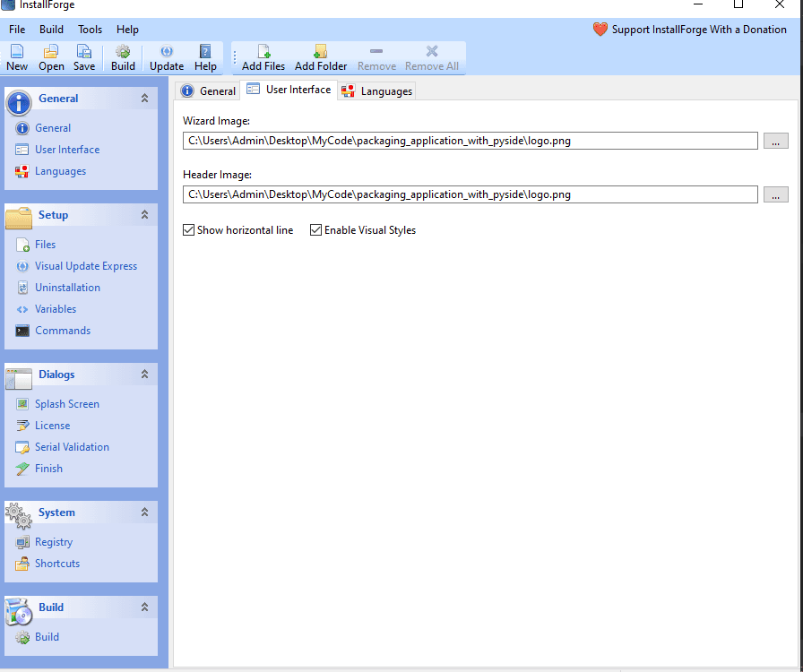Click Support InstallForge With a Donation

coord(699,29)
